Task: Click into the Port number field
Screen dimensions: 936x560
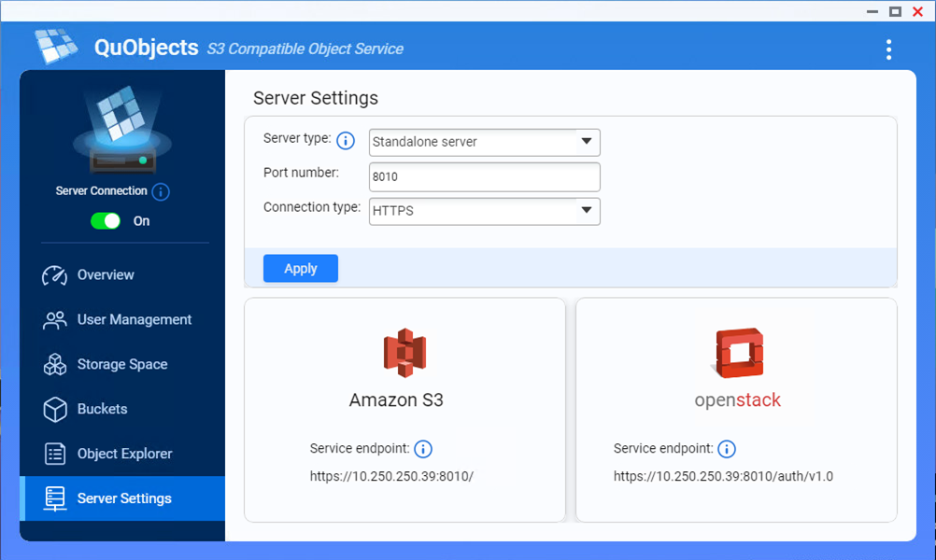Action: 485,177
